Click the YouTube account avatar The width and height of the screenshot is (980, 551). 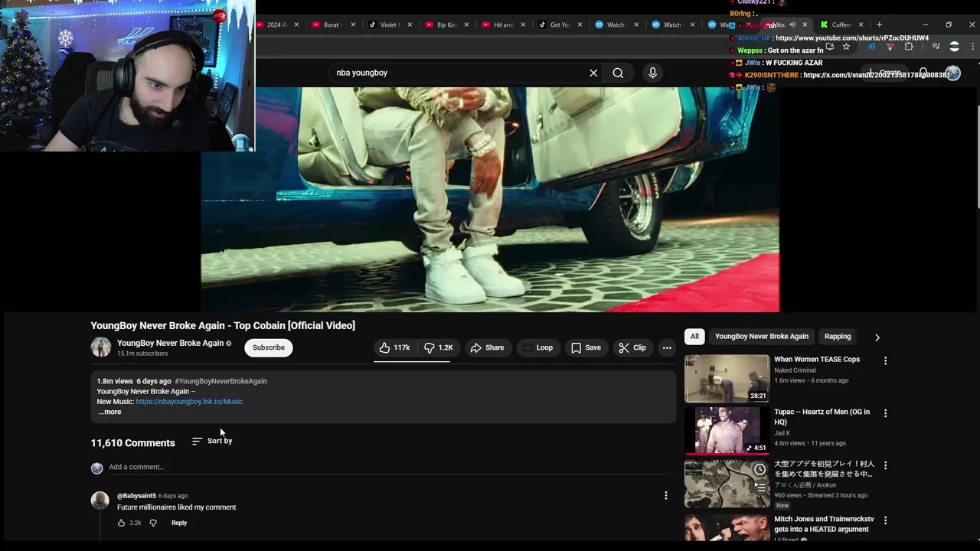(x=952, y=73)
